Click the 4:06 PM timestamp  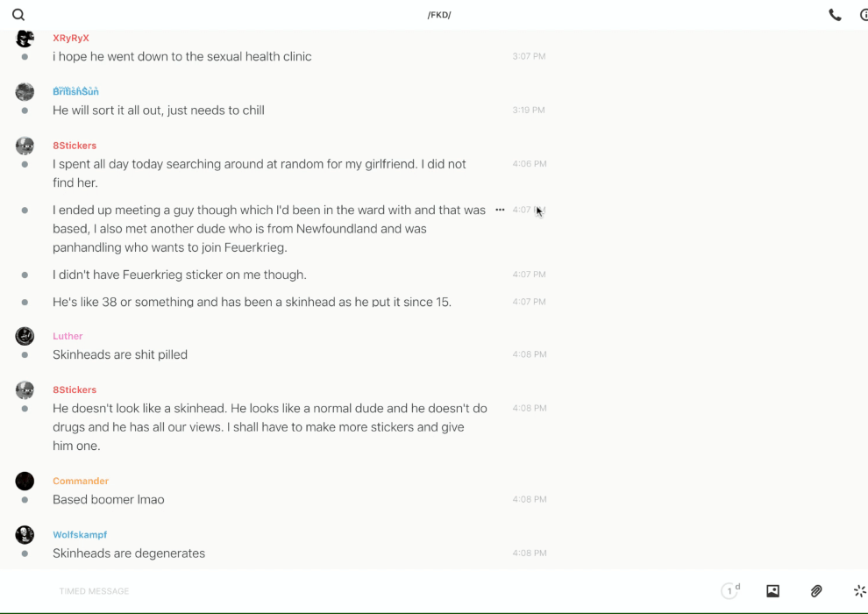pyautogui.click(x=530, y=164)
